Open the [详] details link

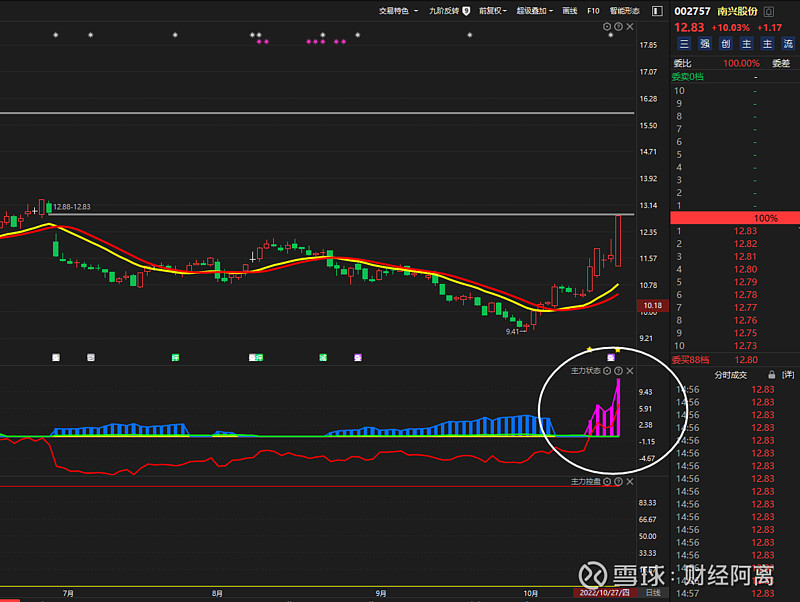click(x=788, y=374)
